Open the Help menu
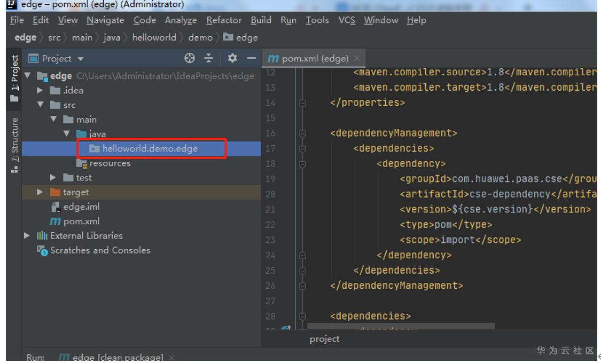 416,20
